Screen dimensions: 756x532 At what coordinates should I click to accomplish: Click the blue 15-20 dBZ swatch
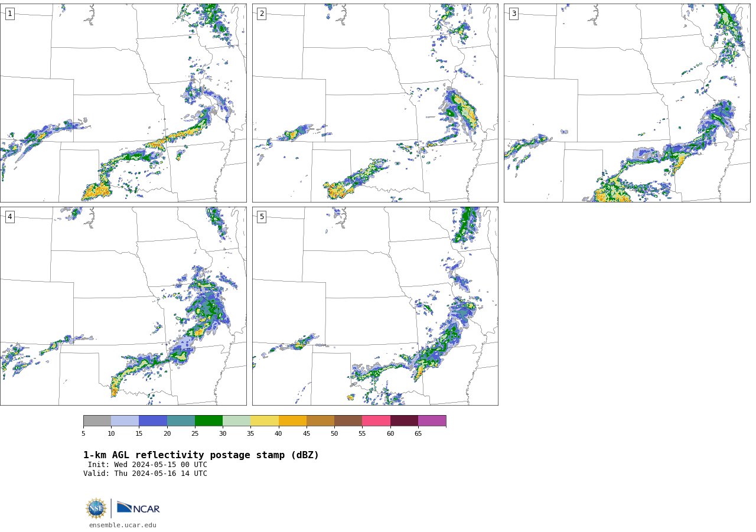[x=153, y=421]
